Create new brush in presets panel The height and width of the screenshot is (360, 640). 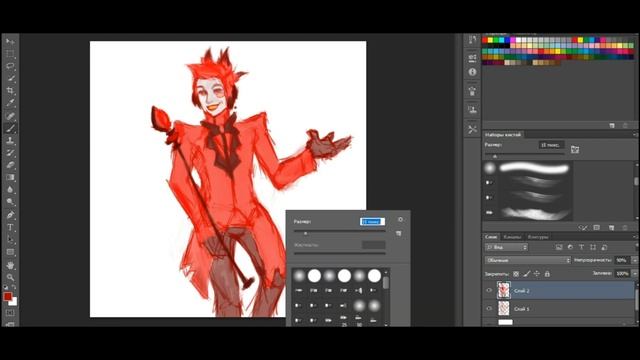click(611, 227)
